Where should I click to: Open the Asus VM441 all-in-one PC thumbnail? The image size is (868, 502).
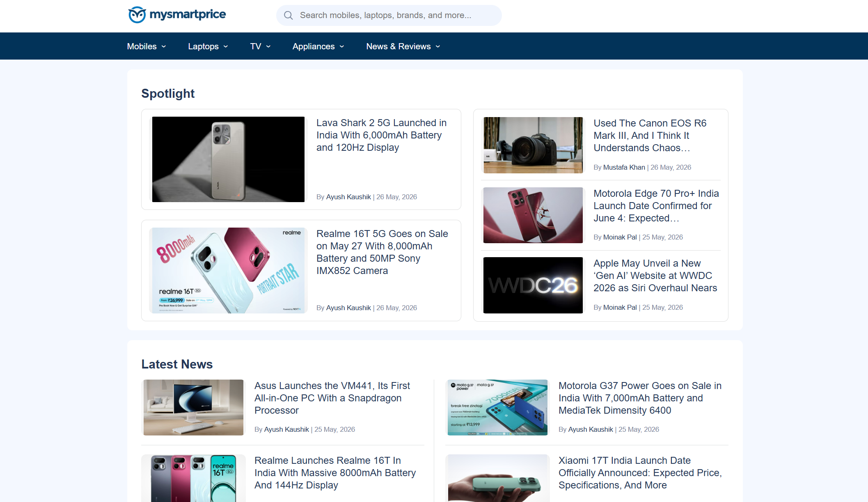point(193,408)
